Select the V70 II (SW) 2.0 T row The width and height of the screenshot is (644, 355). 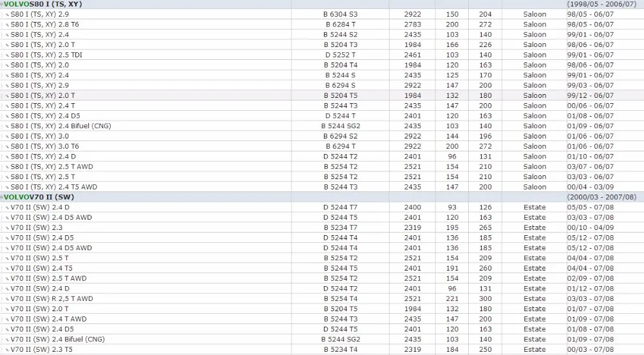[x=322, y=309]
